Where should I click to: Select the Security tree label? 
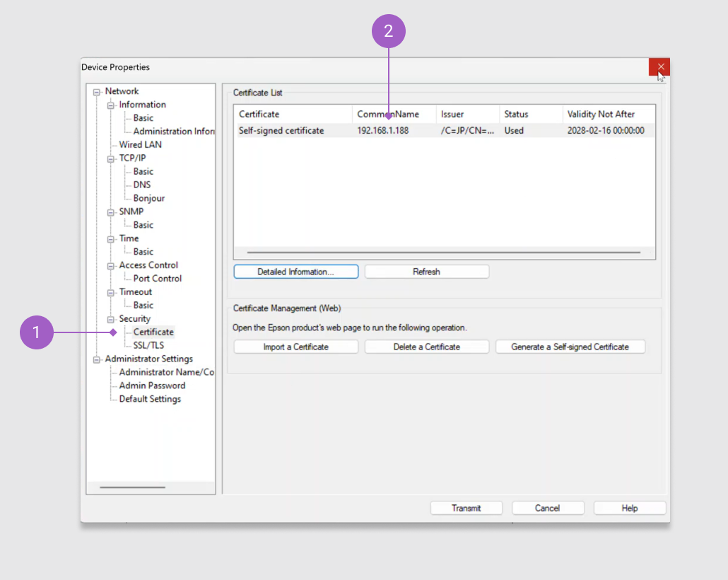tap(134, 319)
